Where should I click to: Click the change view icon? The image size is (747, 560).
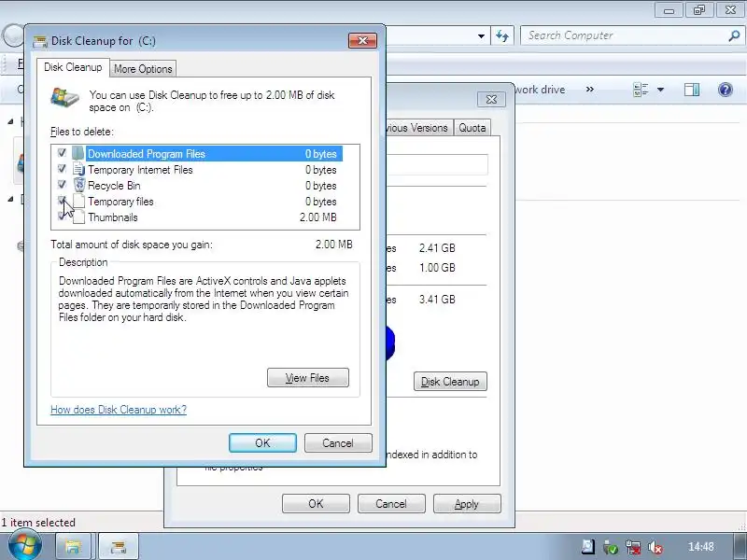pos(641,90)
